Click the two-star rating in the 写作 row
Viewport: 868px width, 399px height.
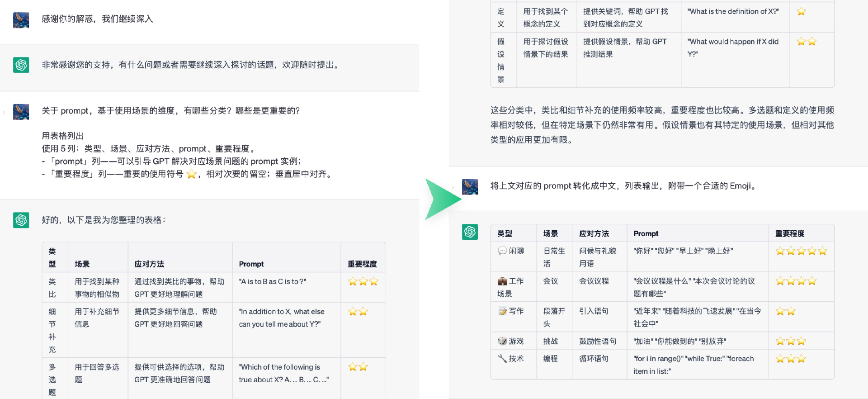(786, 311)
